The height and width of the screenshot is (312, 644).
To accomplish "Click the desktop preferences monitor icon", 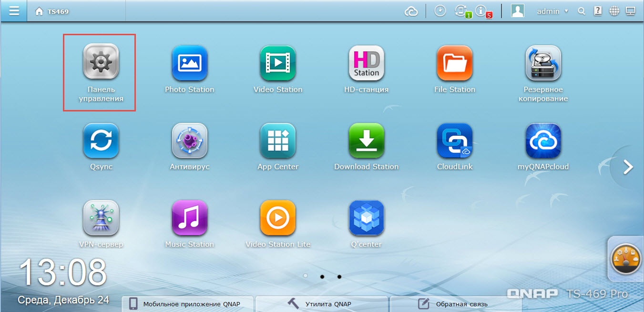I will (630, 11).
